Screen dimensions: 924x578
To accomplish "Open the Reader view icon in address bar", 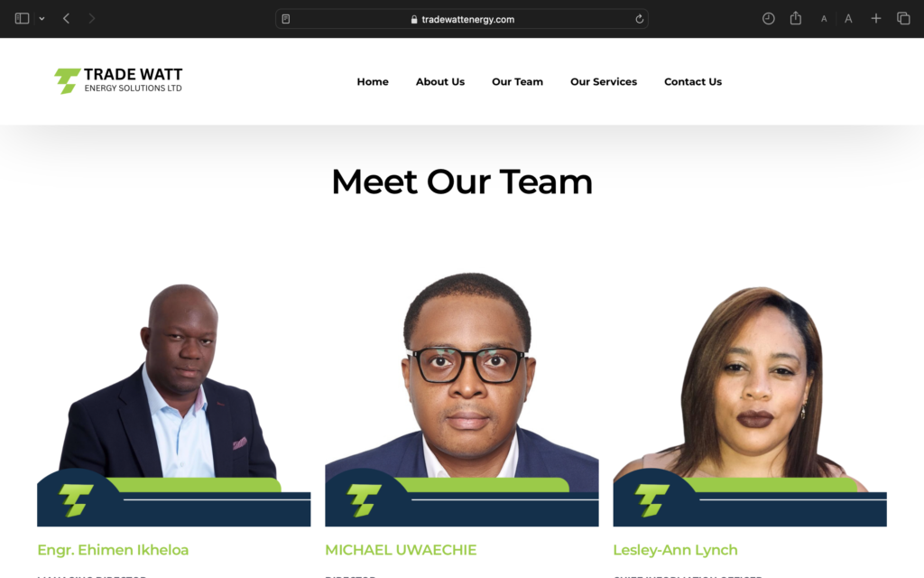I will click(286, 19).
